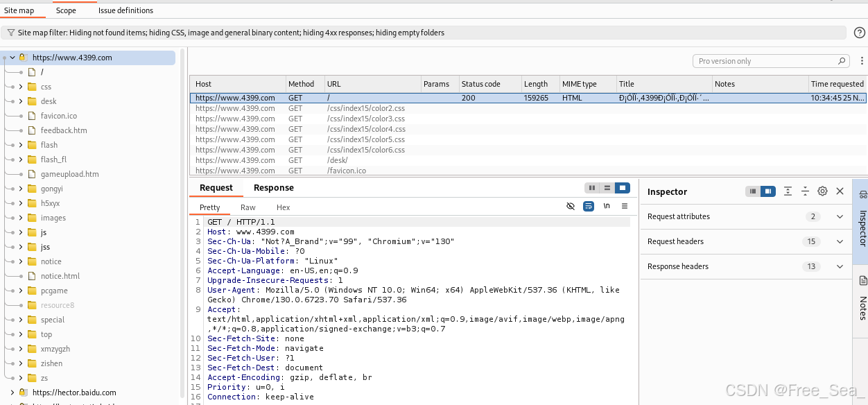The image size is (868, 405).
Task: Select side-by-side request/response layout
Action: [x=592, y=188]
